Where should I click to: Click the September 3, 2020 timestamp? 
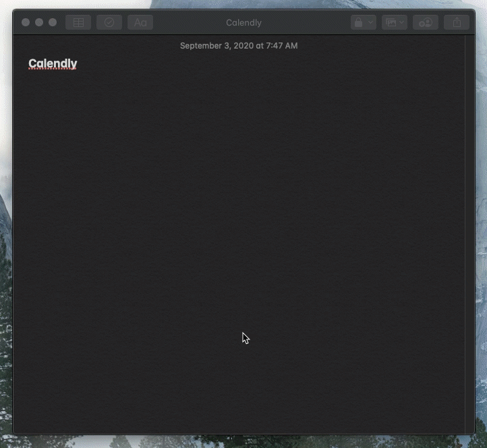(x=239, y=46)
